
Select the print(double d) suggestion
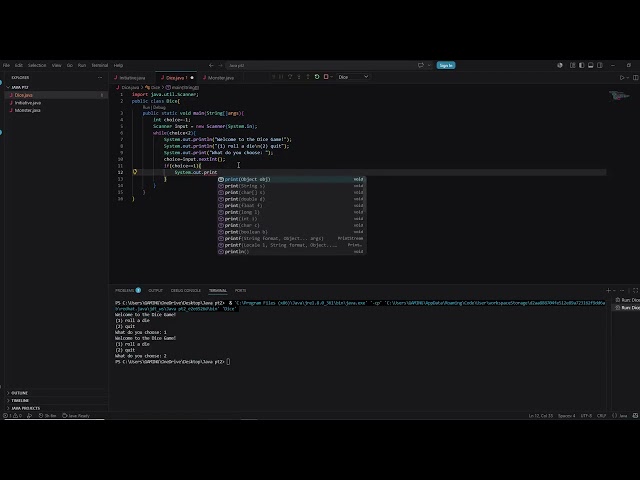coord(291,199)
